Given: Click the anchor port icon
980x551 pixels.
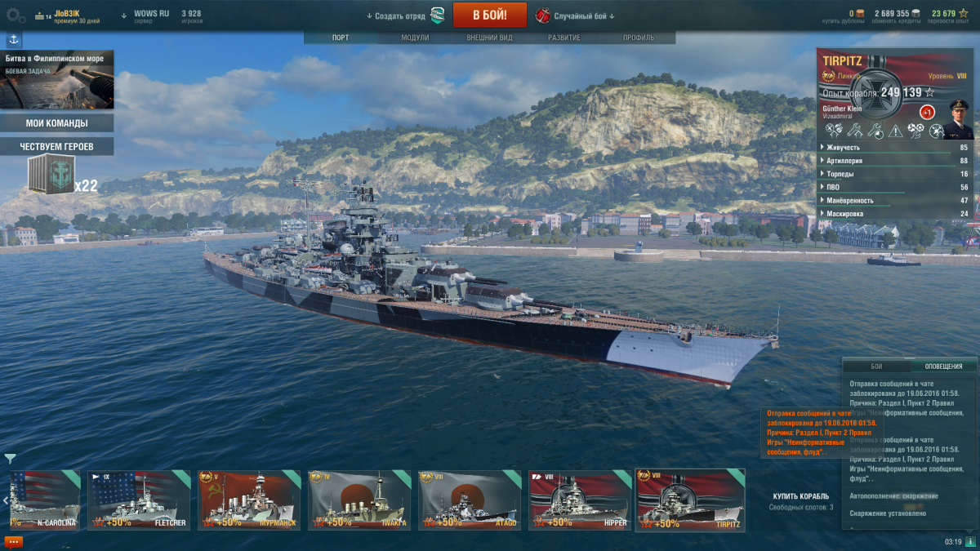Looking at the screenshot, I should point(14,39).
